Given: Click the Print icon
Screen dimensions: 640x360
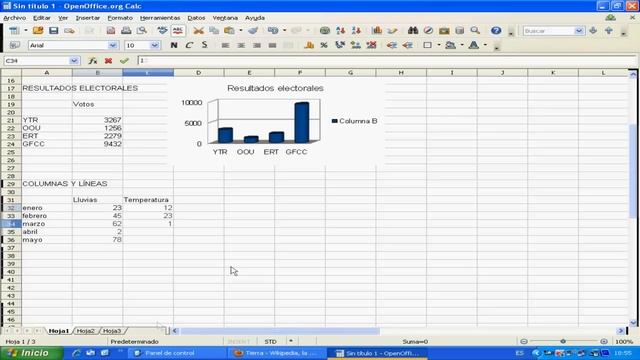Looking at the screenshot, I should click(x=126, y=31).
